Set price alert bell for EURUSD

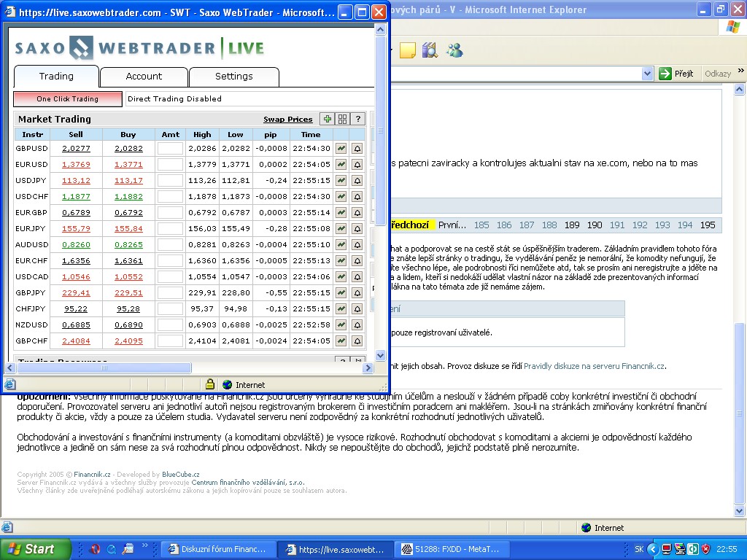coord(357,165)
